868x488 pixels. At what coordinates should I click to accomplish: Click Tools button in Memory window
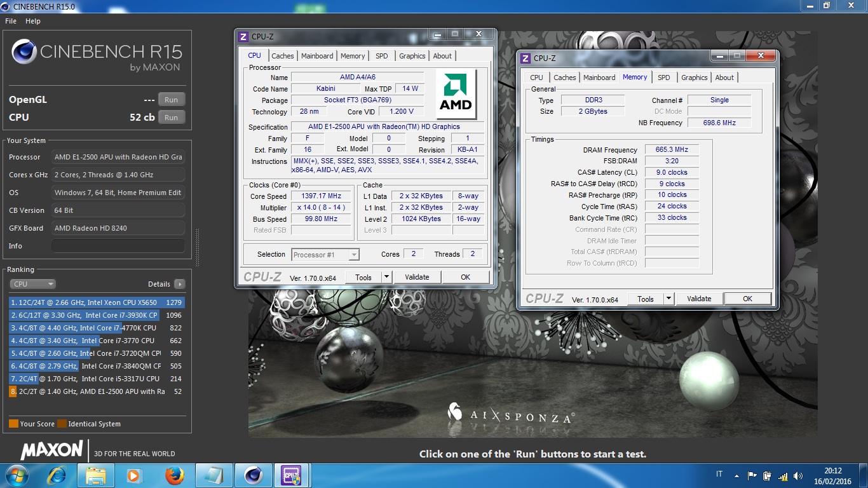pyautogui.click(x=646, y=299)
